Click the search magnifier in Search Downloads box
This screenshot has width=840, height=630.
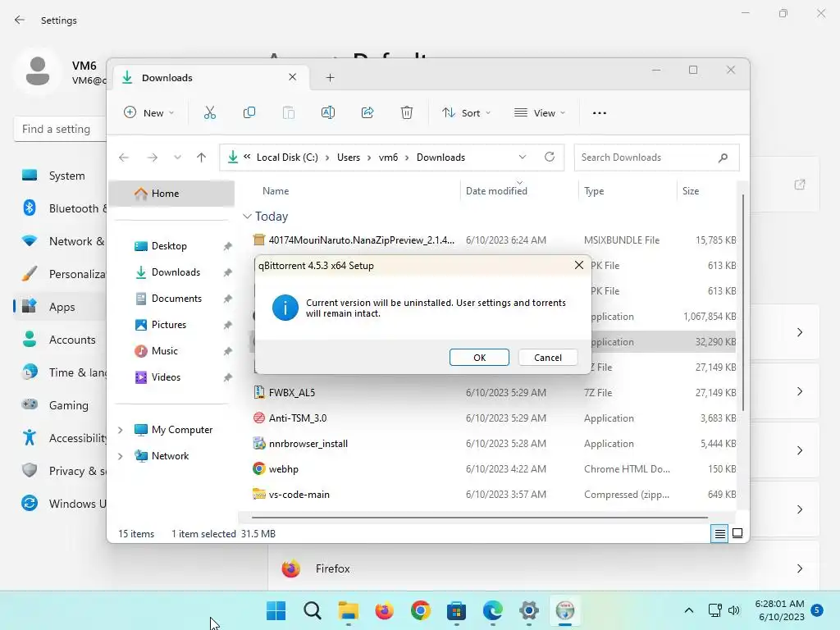click(723, 157)
